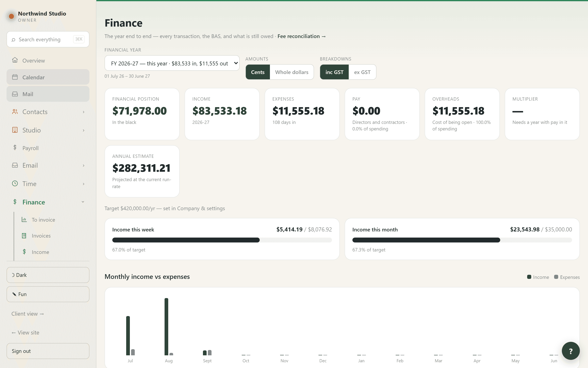Expand the Time section chevron
The height and width of the screenshot is (368, 588).
tap(83, 184)
